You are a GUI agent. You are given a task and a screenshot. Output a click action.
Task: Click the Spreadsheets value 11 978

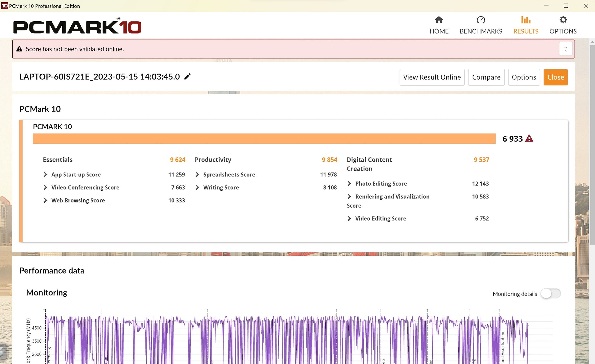(328, 174)
